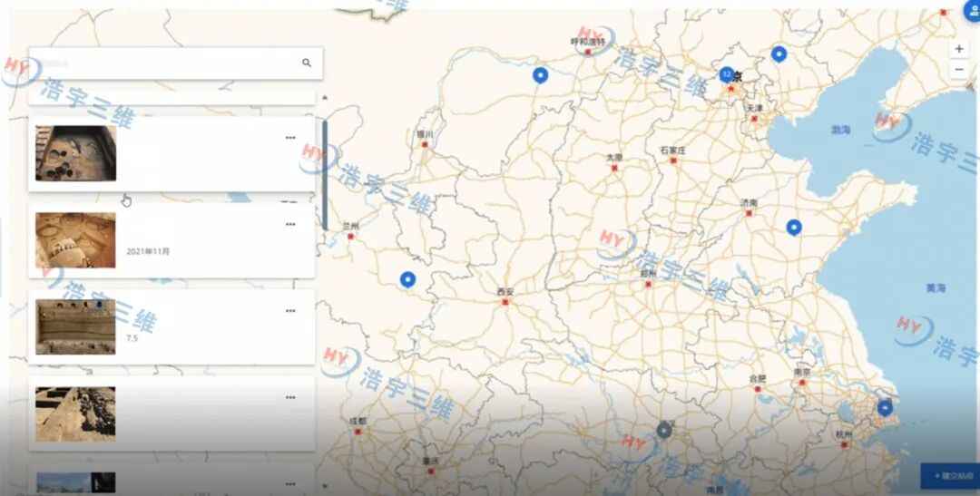980x496 pixels.
Task: Open three-dot menu of the fourth site card
Action: tap(290, 397)
